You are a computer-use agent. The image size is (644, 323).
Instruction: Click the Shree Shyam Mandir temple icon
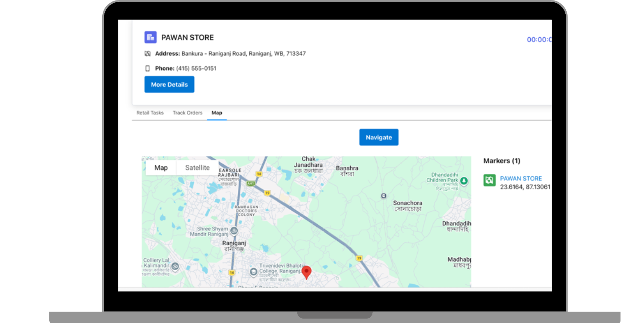point(234,231)
